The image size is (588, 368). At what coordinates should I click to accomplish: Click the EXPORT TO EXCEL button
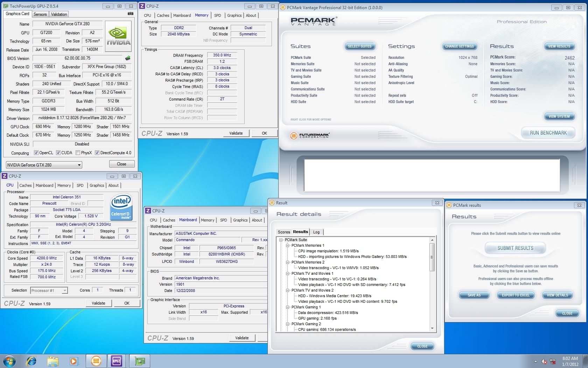[x=516, y=295]
